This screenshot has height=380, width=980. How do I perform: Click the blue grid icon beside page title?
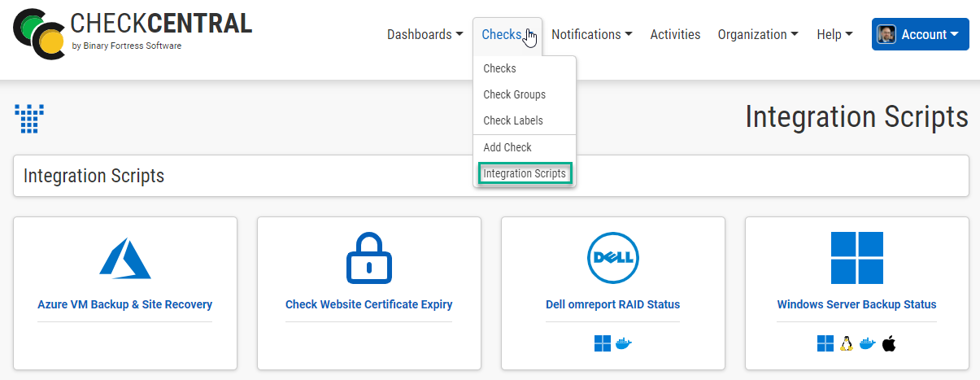(x=29, y=119)
